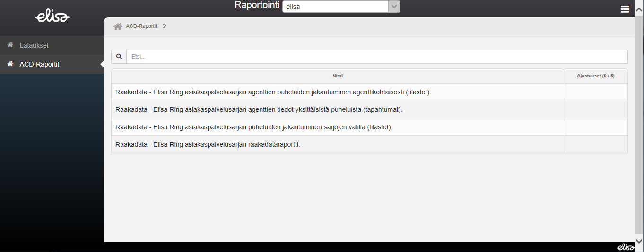Sort by the Nimi column header

338,76
